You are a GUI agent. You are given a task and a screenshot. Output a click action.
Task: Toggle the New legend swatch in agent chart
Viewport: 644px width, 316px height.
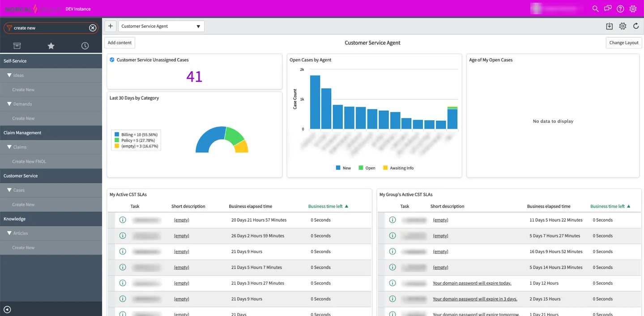pyautogui.click(x=338, y=168)
